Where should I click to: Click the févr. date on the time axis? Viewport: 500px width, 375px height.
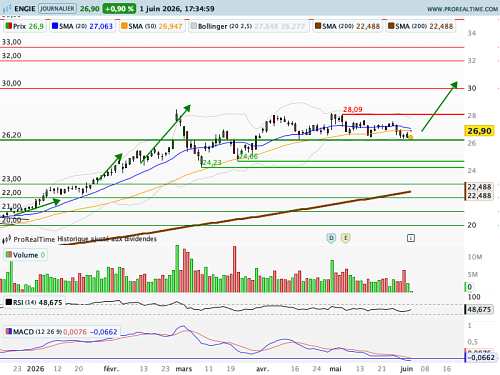pos(111,369)
